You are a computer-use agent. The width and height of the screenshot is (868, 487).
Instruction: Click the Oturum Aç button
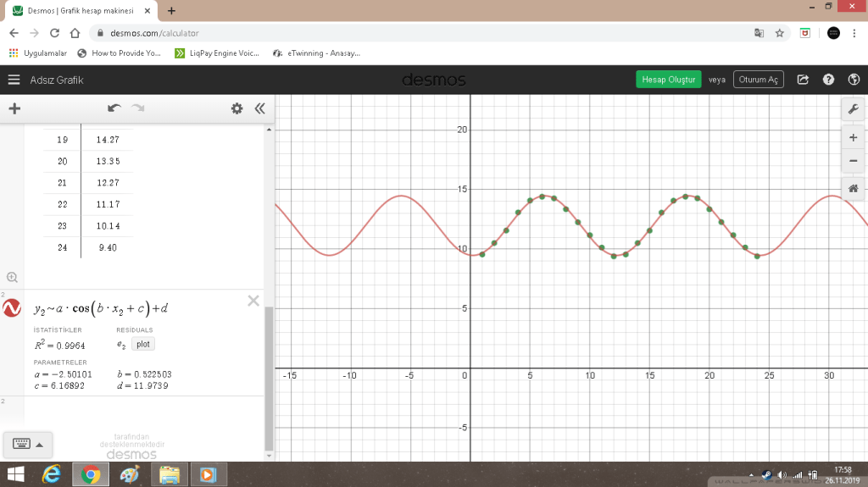pos(758,80)
